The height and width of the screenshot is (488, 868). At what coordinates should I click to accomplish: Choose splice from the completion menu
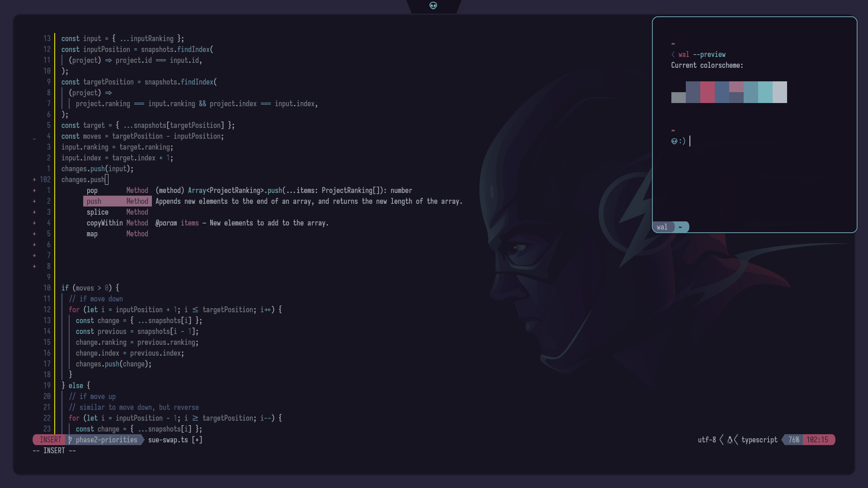pyautogui.click(x=98, y=212)
